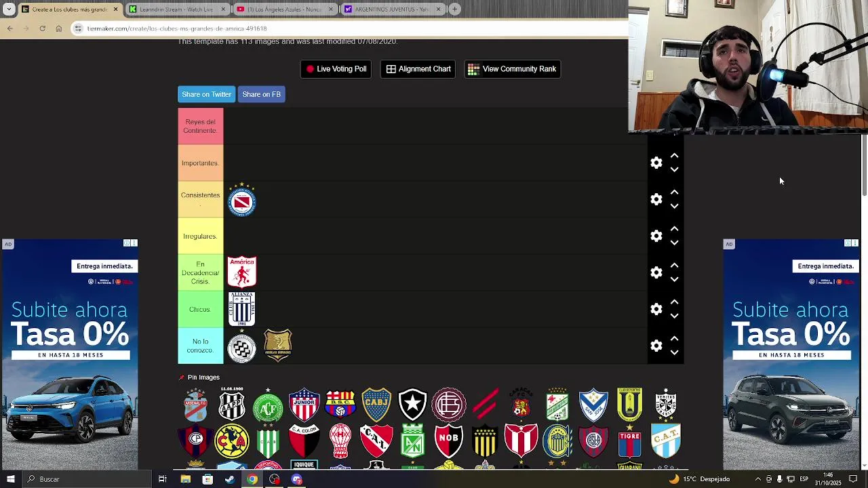Open the Live Voting Poll
The image size is (868, 488).
pyautogui.click(x=336, y=68)
